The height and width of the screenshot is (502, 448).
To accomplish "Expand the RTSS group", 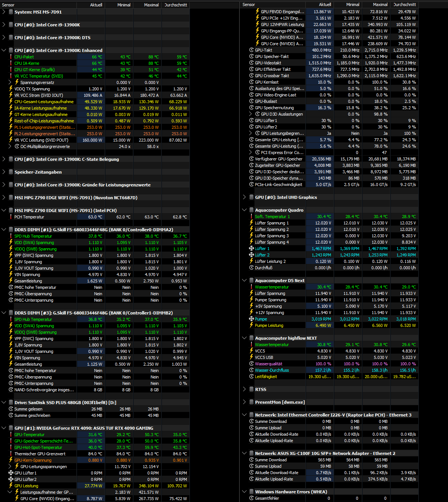I will [x=244, y=389].
